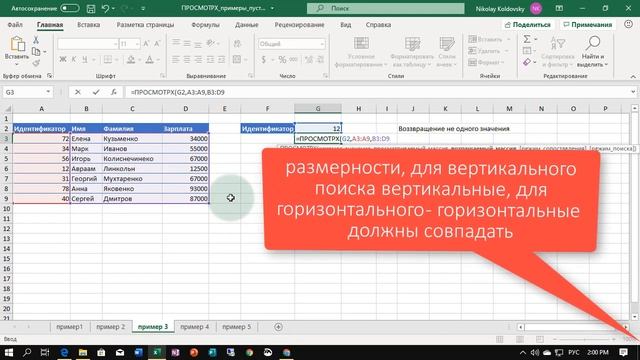The image size is (640, 360).
Task: Click the New sheet plus icon
Action: click(x=278, y=327)
